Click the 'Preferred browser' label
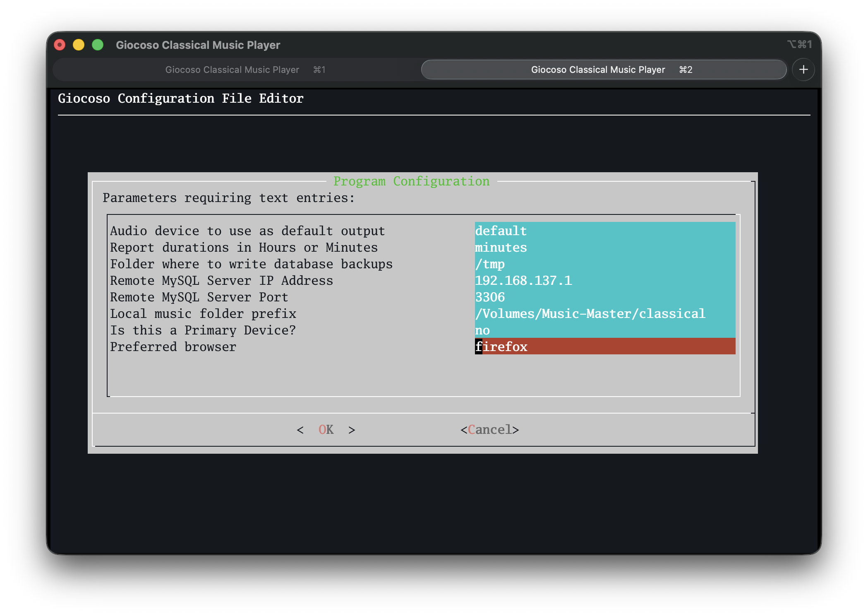 coord(173,347)
